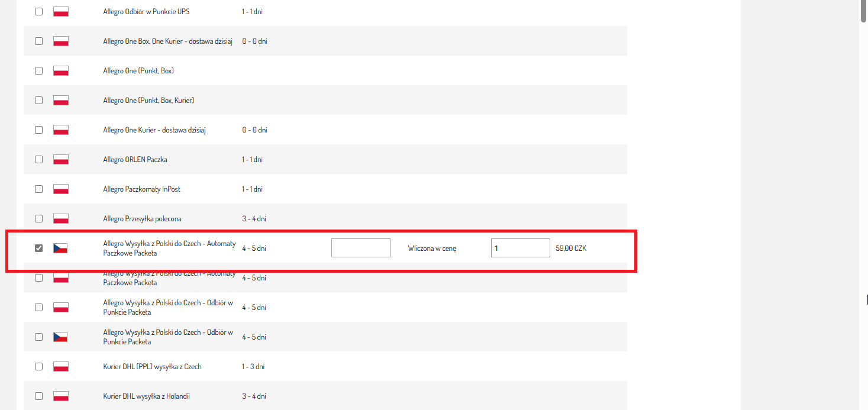The image size is (868, 410).
Task: Click Polish flag beside Allegro Przesyłka polecona
Action: [60, 218]
